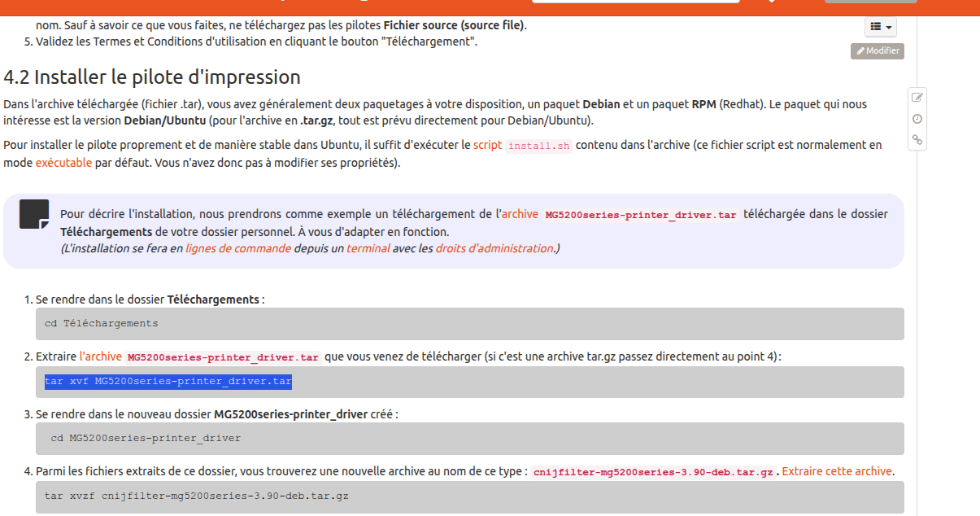Follow the 'droits d'administration' link
980x516 pixels.
[x=494, y=248]
